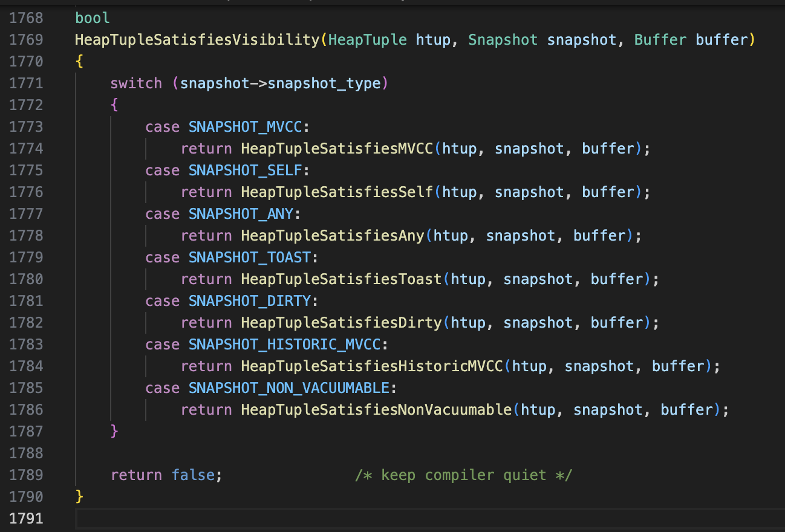Click the HeapTupleSatisfiesToast function call
Viewport: 785px width, 532px height.
point(340,279)
